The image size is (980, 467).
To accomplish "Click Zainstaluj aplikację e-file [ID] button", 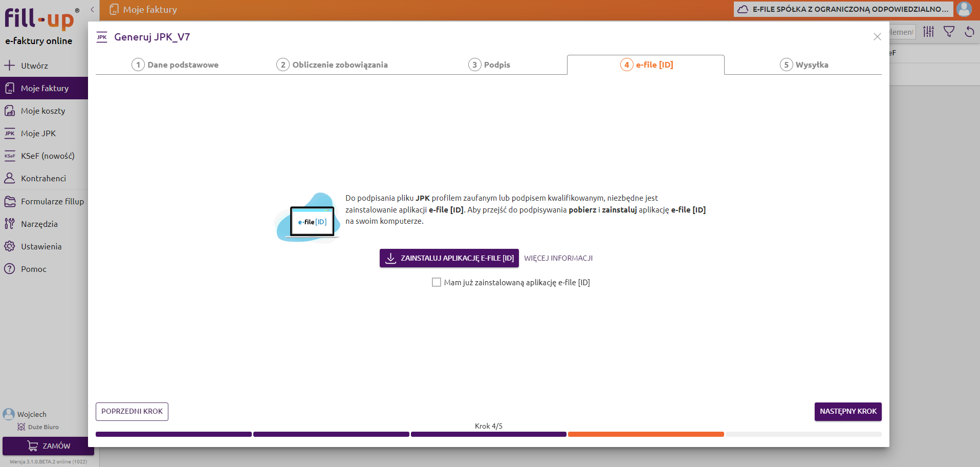I will [449, 258].
